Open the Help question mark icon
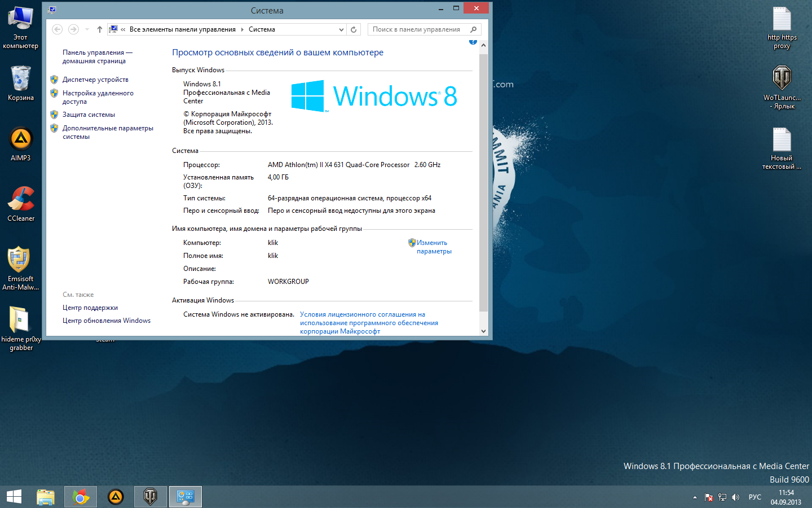This screenshot has height=508, width=812. click(473, 42)
